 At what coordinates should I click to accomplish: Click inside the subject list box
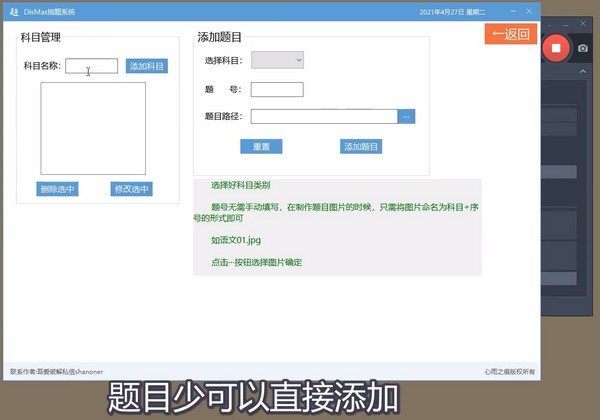[93, 129]
